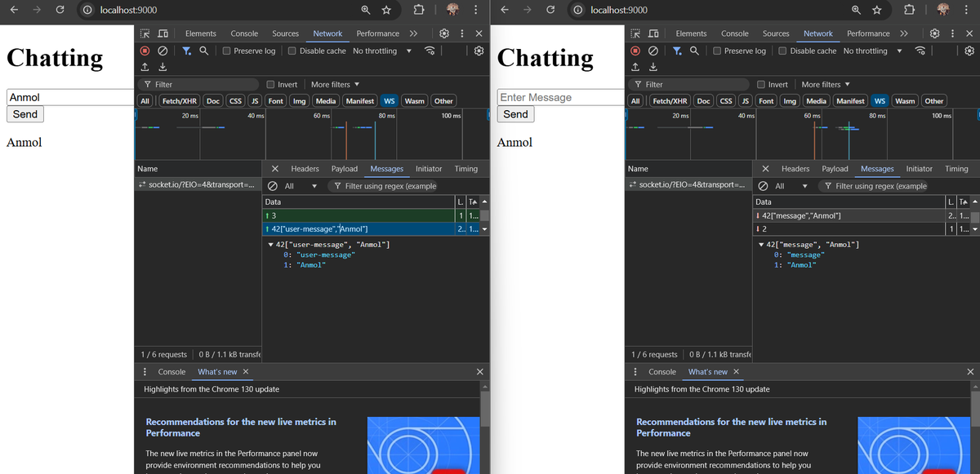
Task: Collapse the 42["message", "Anmol"] tree in right window
Action: pyautogui.click(x=762, y=245)
